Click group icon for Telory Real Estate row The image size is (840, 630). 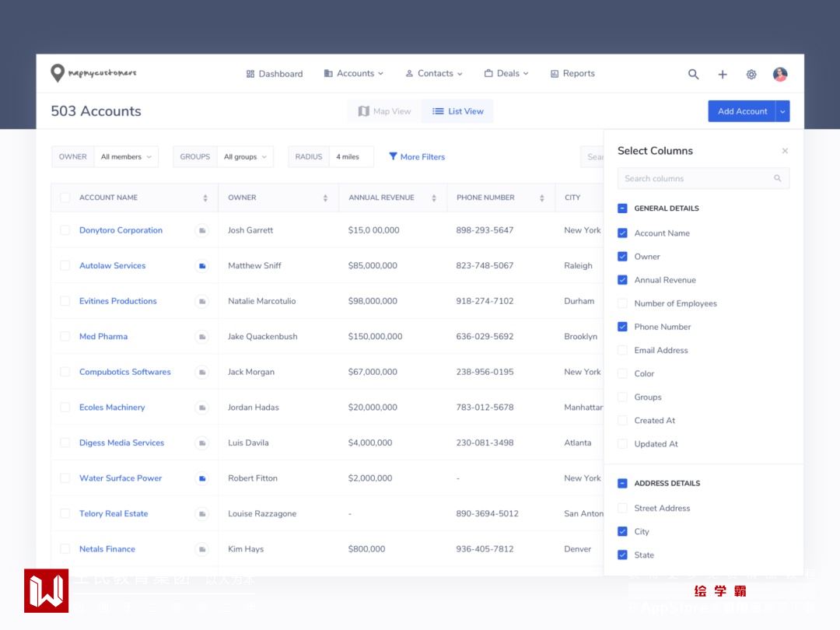202,513
